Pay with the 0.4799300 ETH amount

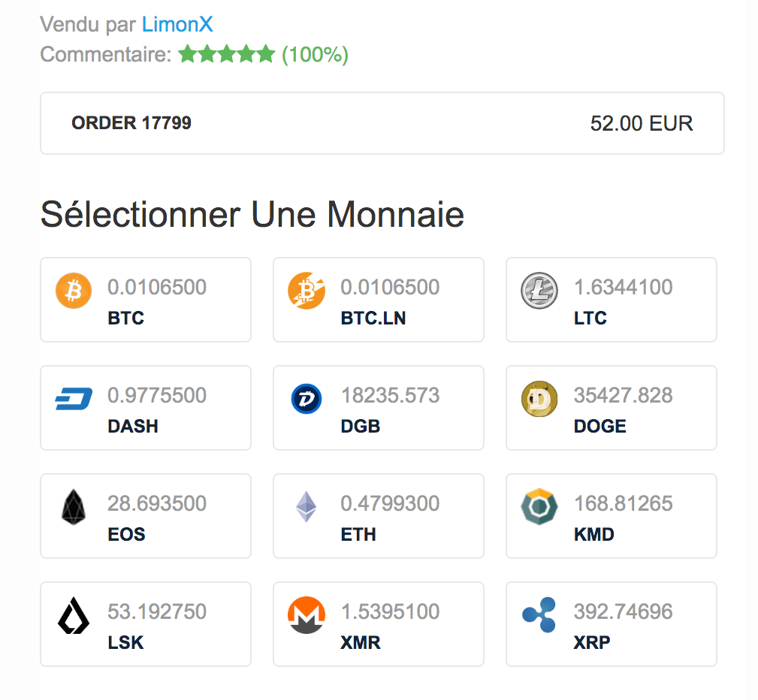[x=390, y=503]
